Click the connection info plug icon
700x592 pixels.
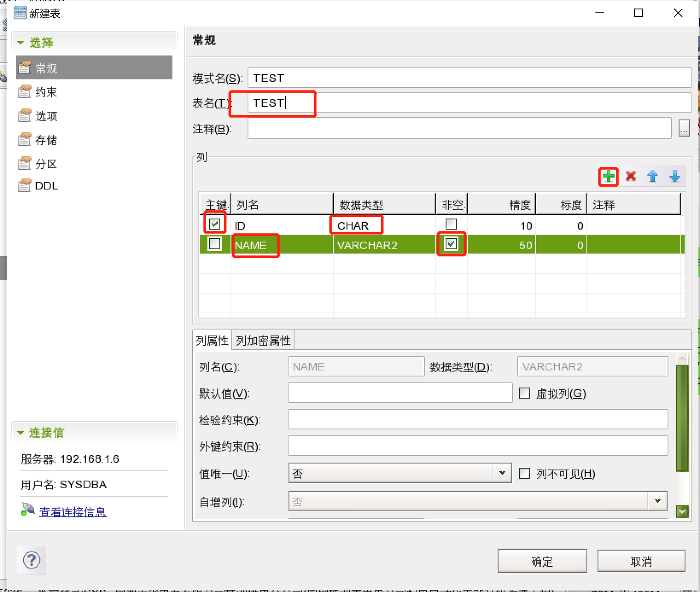pyautogui.click(x=28, y=509)
